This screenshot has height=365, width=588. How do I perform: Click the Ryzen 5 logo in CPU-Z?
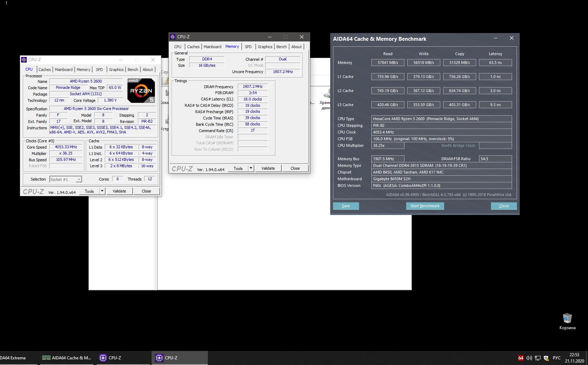pyautogui.click(x=141, y=91)
